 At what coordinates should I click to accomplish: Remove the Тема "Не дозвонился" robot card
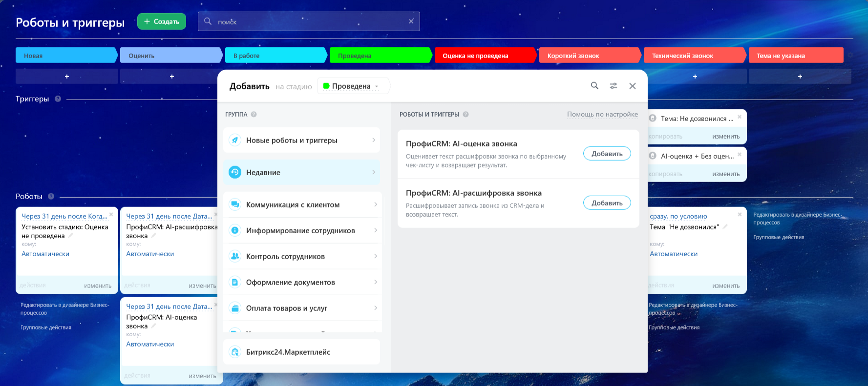740,214
